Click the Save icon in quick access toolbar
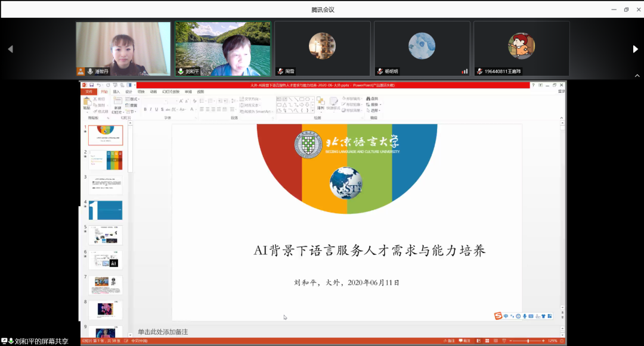Viewport: 644px width, 346px height. tap(91, 85)
